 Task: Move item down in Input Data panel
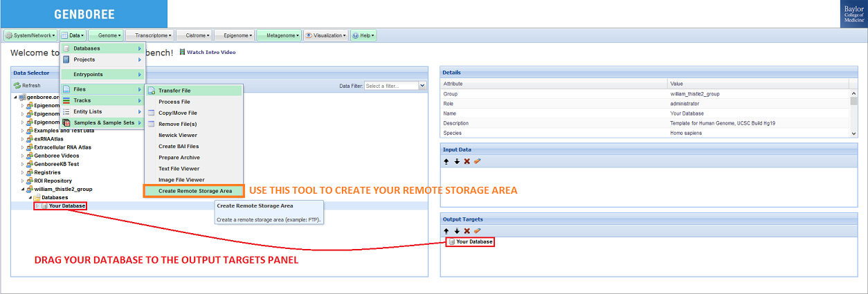pos(457,161)
